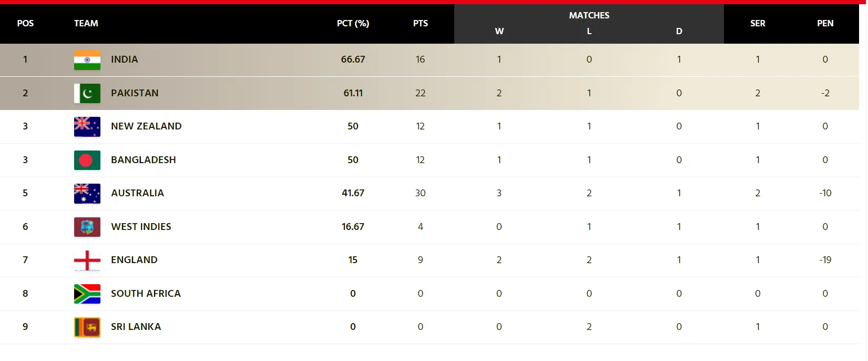
Task: Click the Australia flag icon
Action: pos(87,194)
